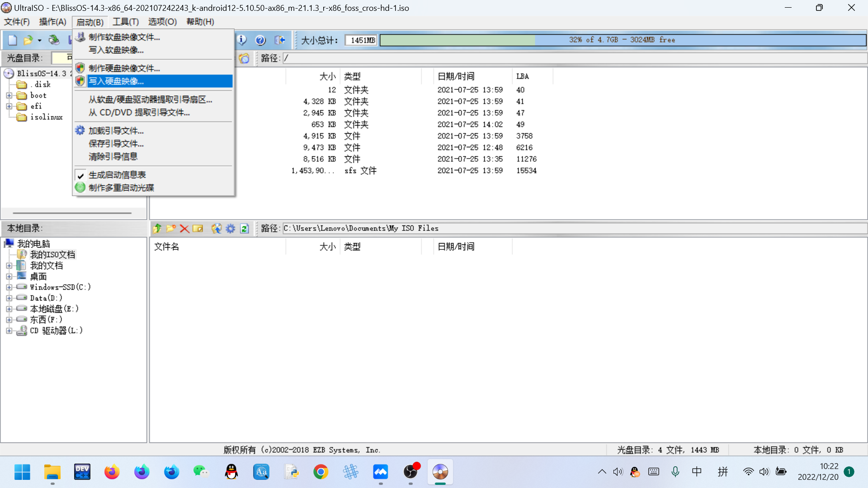Select 写入硬盘映像 menu entry
868x488 pixels.
pos(116,81)
